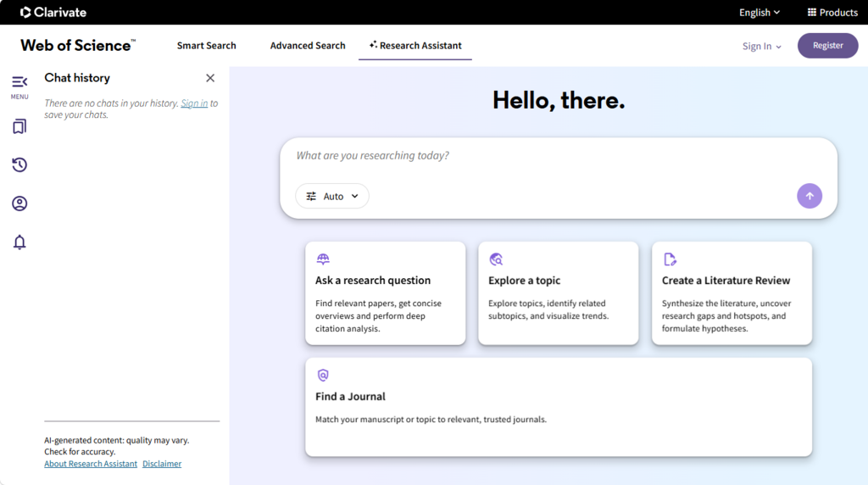Click the Create a Literature Review document icon
The width and height of the screenshot is (868, 485).
[x=670, y=259]
